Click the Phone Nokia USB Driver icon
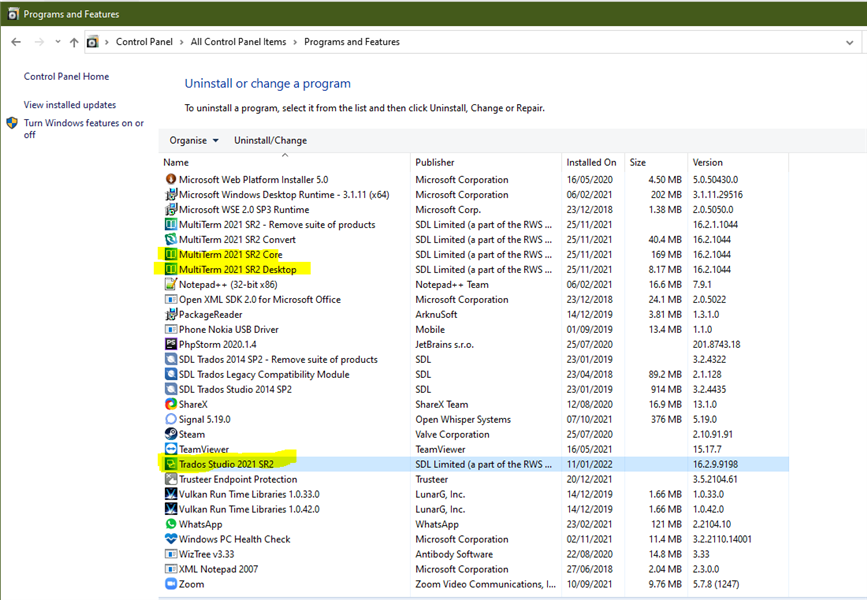 point(171,329)
